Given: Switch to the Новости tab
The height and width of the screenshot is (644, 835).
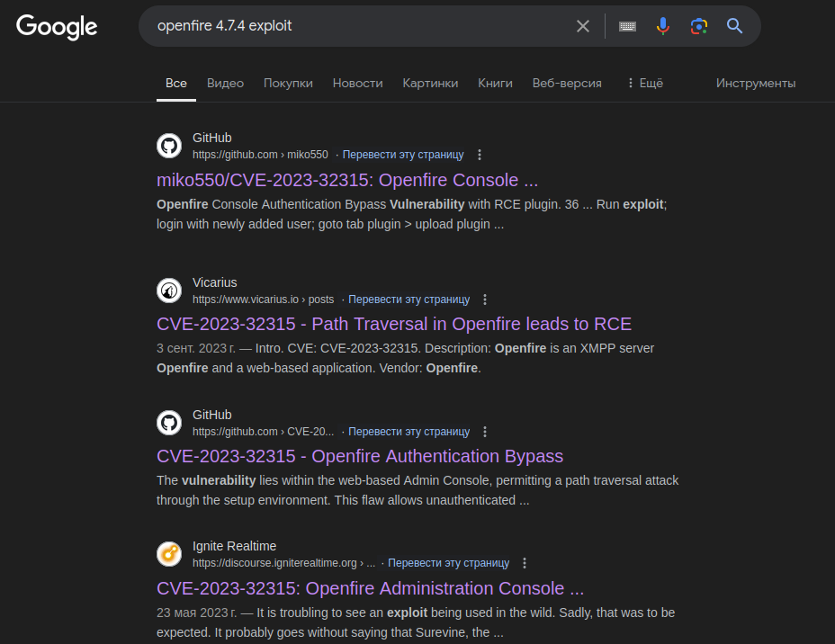Looking at the screenshot, I should tap(358, 83).
